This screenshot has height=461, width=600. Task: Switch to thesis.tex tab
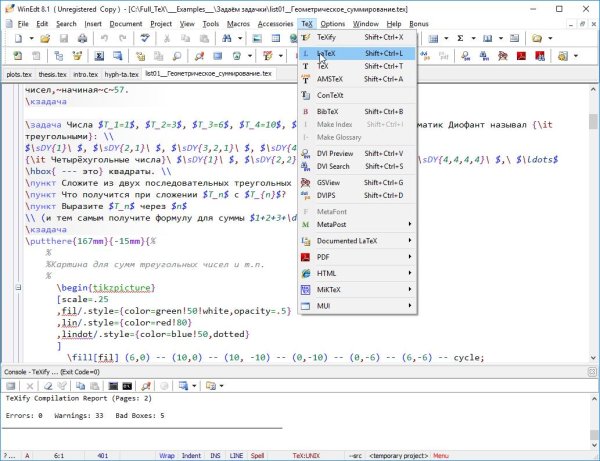pyautogui.click(x=52, y=74)
